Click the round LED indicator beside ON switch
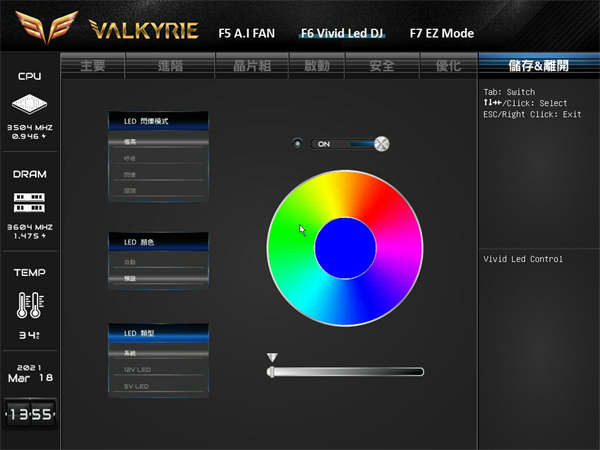The height and width of the screenshot is (450, 600). point(297,144)
